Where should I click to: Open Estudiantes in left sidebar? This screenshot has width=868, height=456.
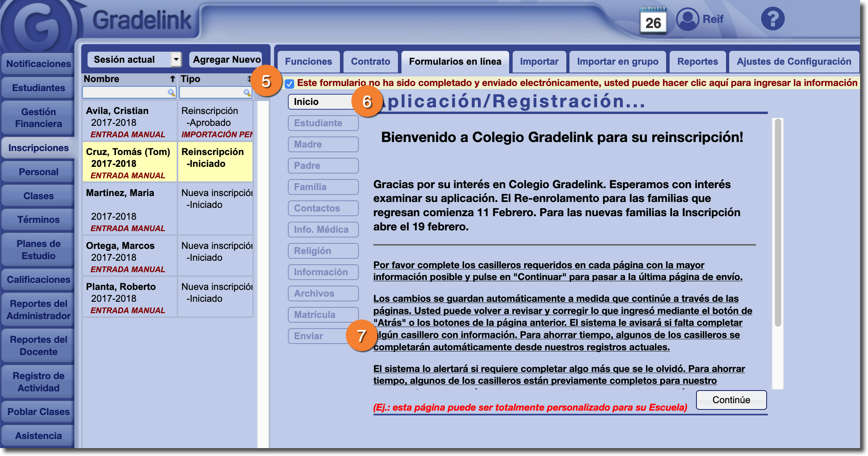point(38,88)
